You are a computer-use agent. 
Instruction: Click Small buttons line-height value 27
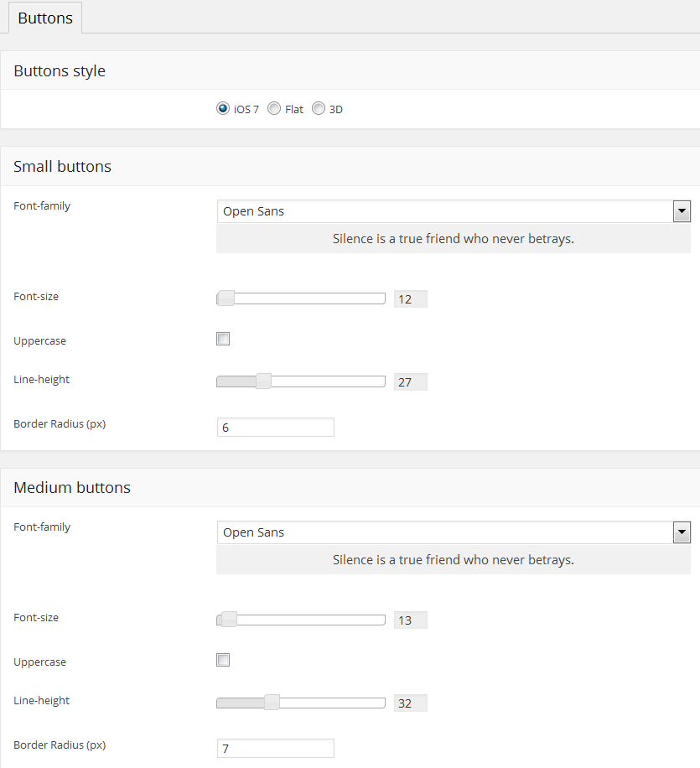point(410,382)
